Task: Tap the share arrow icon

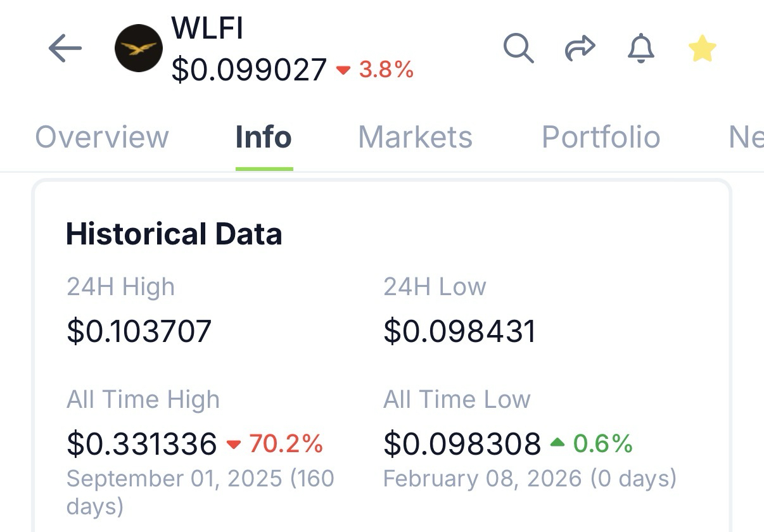Action: (580, 49)
